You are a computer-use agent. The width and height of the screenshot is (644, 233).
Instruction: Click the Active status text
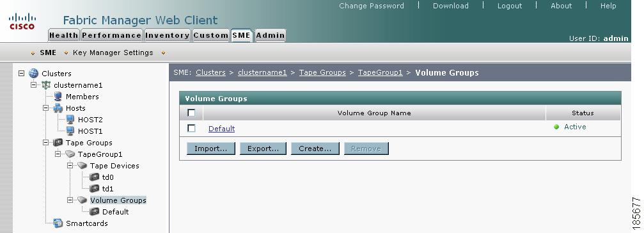tap(575, 127)
